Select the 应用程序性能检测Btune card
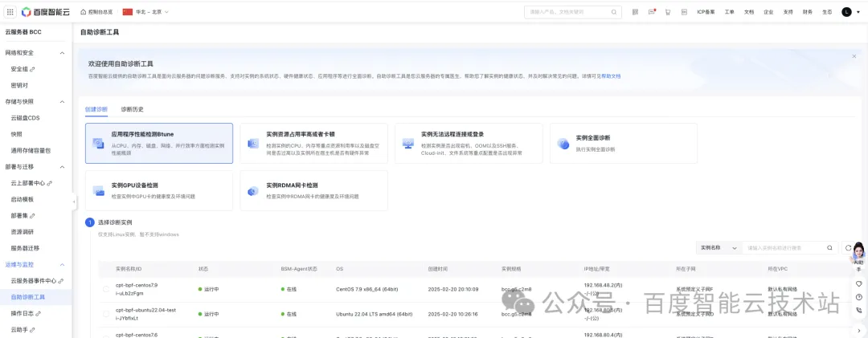 (x=159, y=143)
